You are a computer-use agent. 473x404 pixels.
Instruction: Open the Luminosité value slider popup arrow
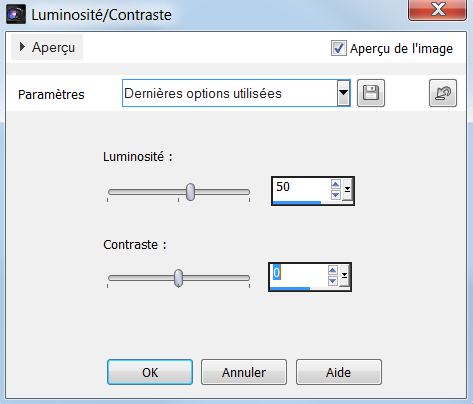coord(347,190)
